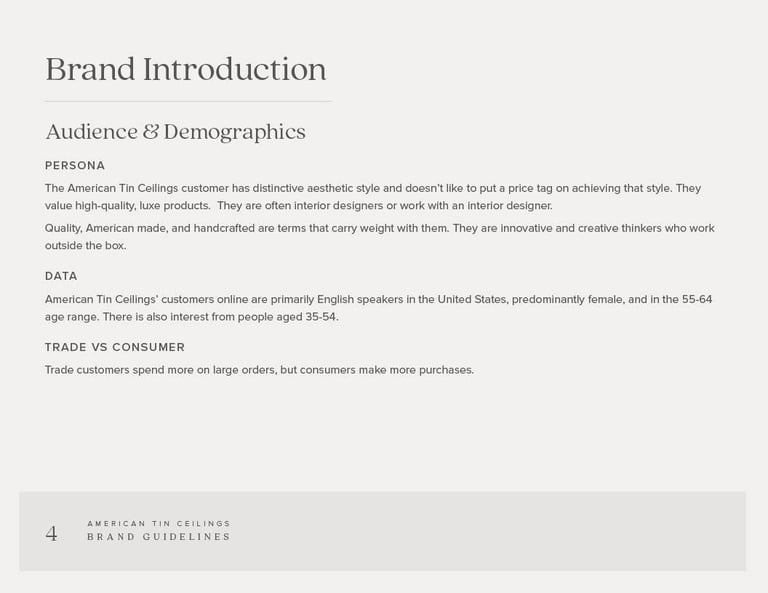This screenshot has height=593, width=768.
Task: Click the '55-64' age range text
Action: pyautogui.click(x=697, y=299)
